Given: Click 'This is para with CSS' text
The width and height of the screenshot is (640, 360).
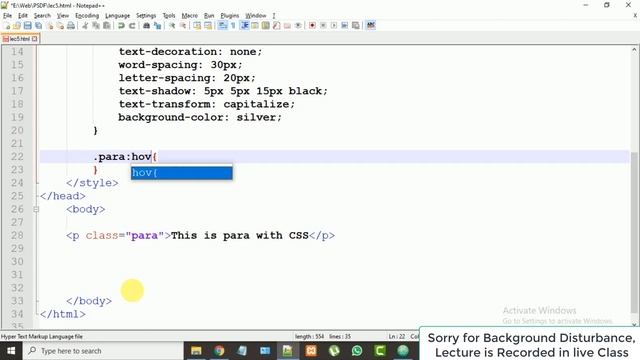Looking at the screenshot, I should click(x=240, y=236).
